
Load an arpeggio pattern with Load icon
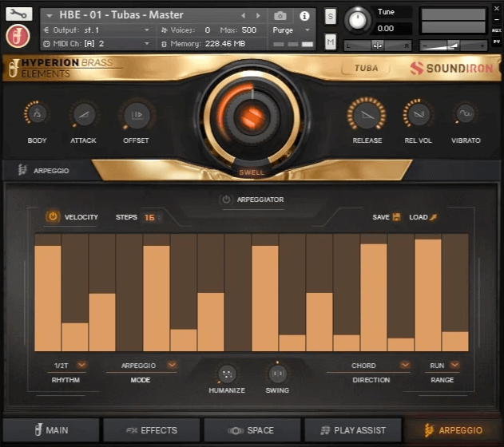tap(435, 217)
